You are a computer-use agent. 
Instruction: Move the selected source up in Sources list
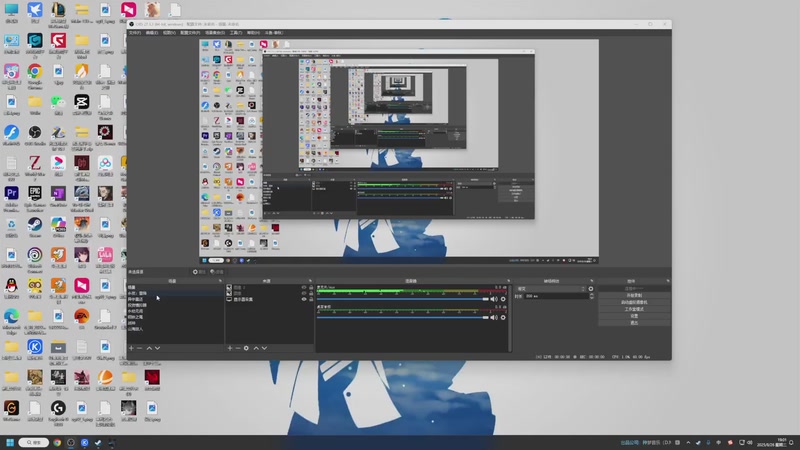(x=256, y=348)
